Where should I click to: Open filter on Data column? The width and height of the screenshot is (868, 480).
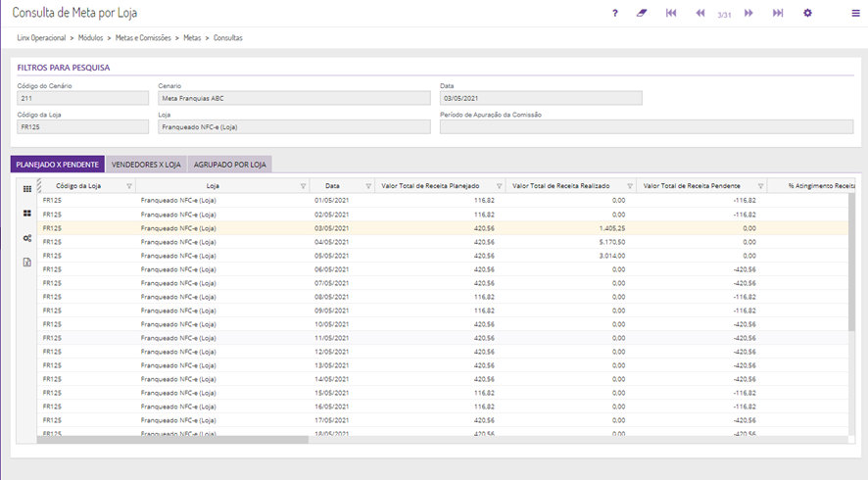[x=368, y=186]
